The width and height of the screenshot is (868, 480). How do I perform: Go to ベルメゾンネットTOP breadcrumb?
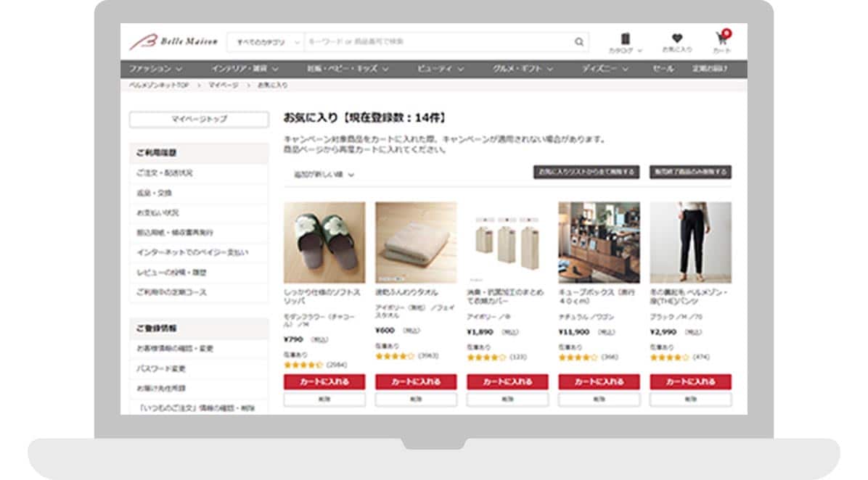(x=159, y=85)
